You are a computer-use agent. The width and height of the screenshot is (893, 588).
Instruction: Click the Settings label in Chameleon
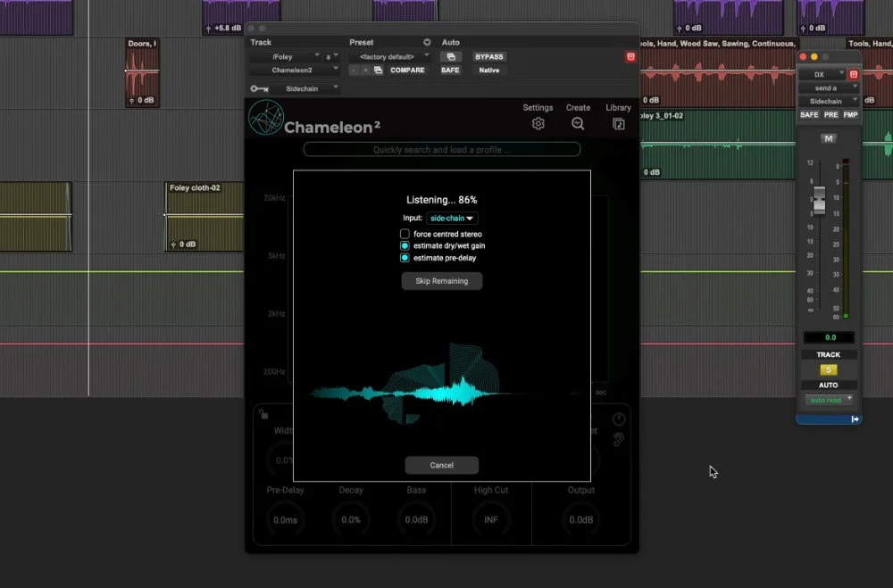pos(538,108)
